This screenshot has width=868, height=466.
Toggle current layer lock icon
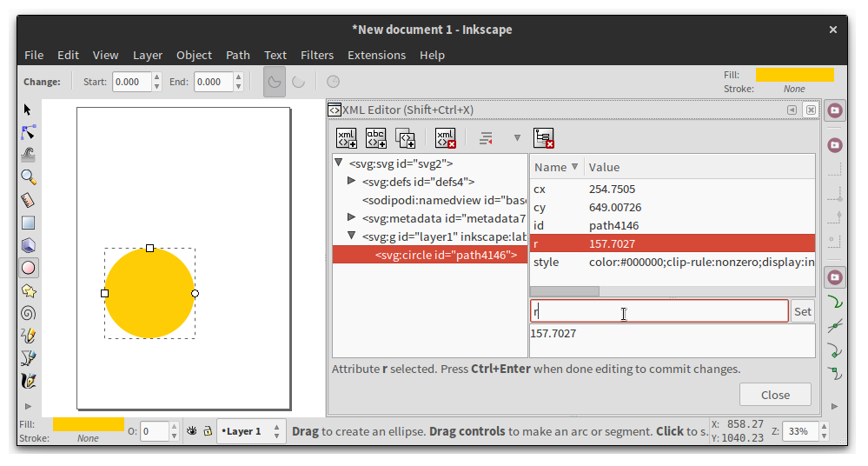tap(208, 431)
